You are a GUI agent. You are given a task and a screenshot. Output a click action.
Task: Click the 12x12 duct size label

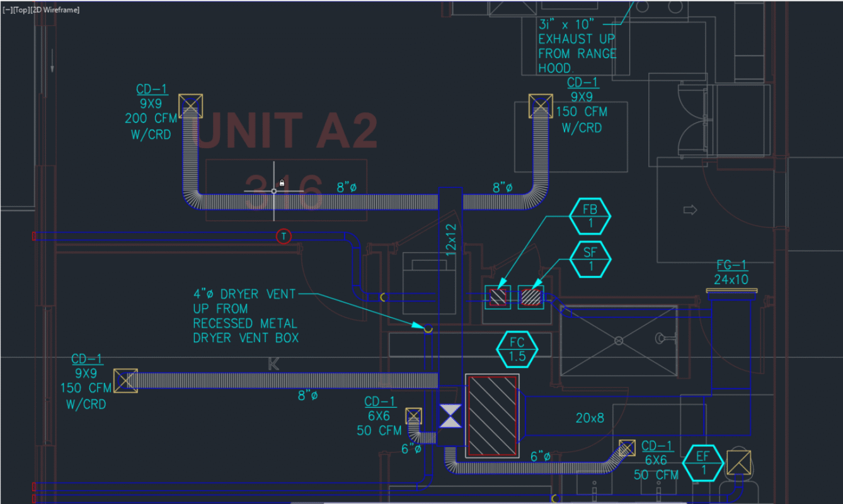450,238
